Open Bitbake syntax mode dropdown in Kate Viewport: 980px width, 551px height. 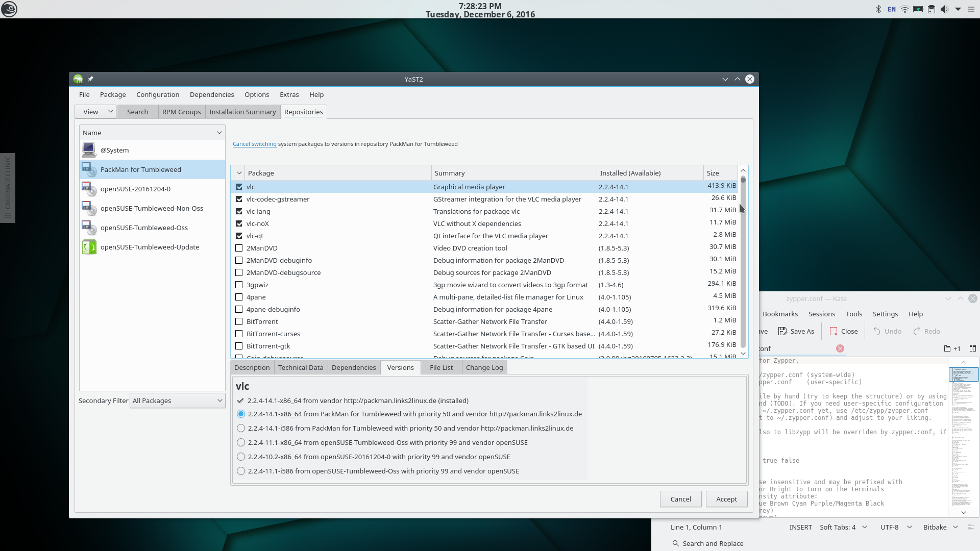pyautogui.click(x=940, y=527)
